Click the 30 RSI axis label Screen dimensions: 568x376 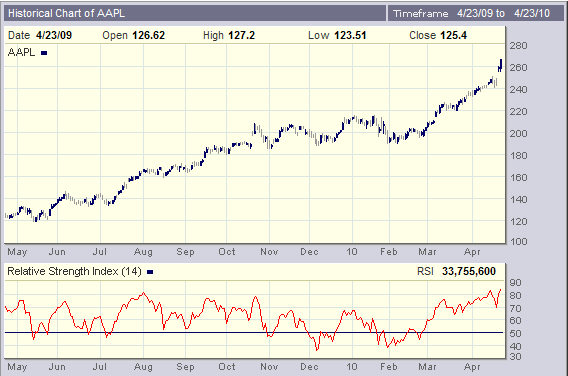click(x=515, y=357)
